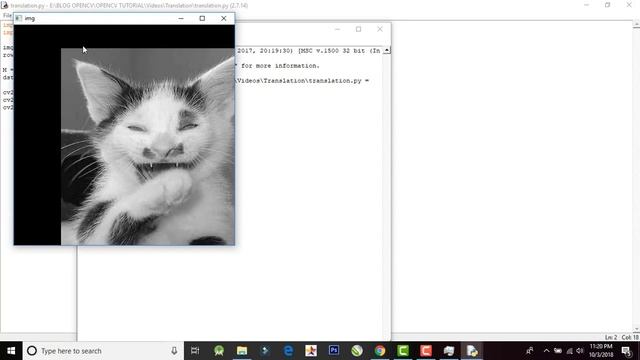Restore down the translation.py editor window
The width and height of the screenshot is (640, 360).
point(608,5)
